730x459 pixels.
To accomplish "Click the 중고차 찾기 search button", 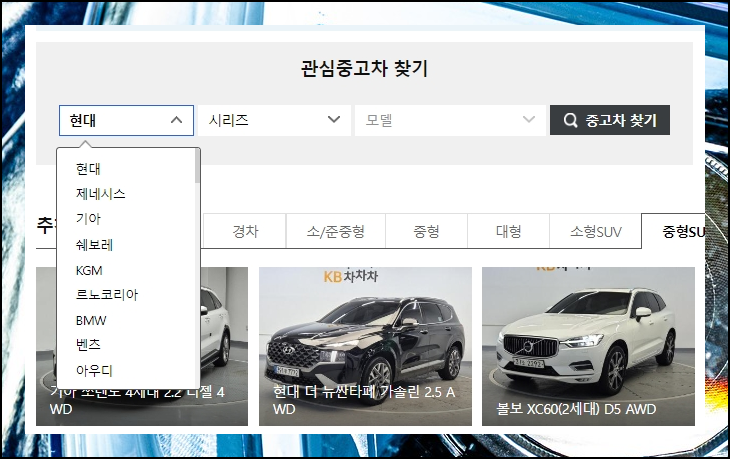I will 610,120.
